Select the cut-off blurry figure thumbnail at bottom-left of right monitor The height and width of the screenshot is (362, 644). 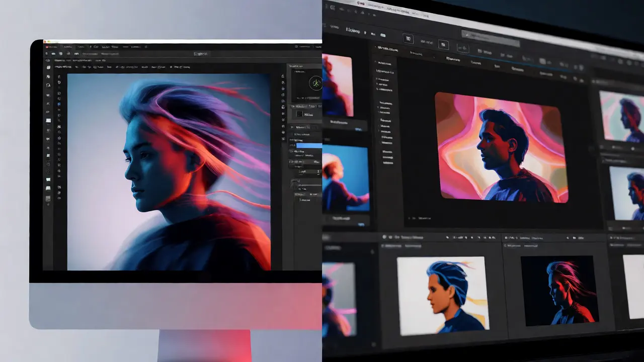coord(339,300)
